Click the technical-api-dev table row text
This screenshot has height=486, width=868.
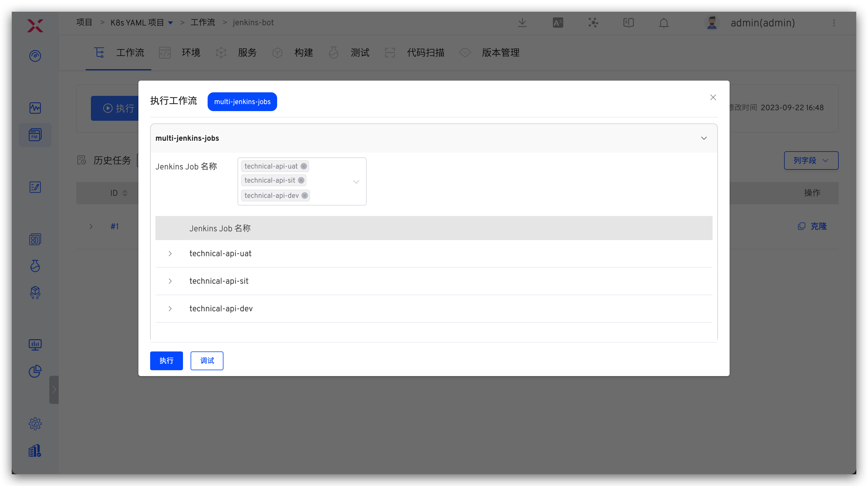point(221,308)
